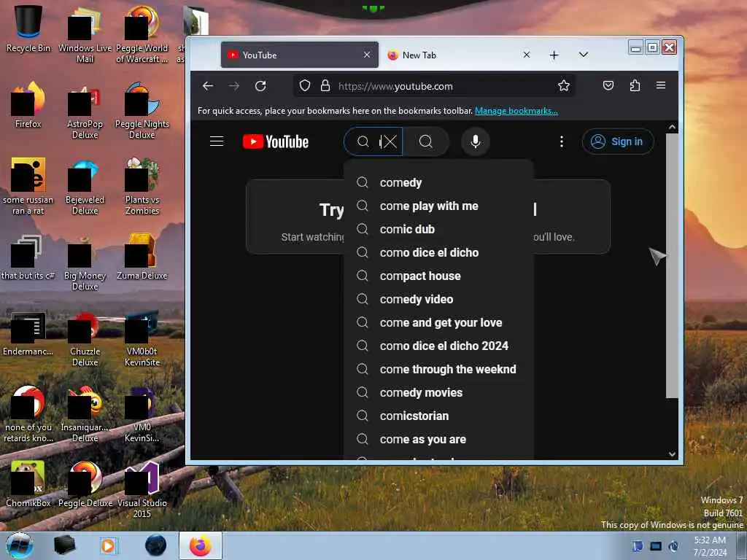Select the Peggle Nights Deluxe desktop icon

point(142,111)
